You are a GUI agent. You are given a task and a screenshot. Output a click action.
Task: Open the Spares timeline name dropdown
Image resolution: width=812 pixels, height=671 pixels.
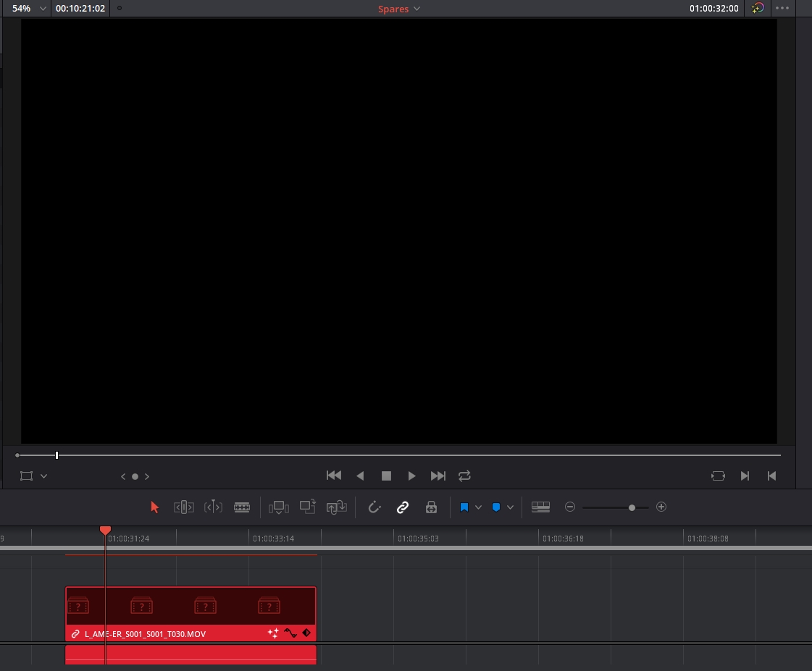click(x=398, y=9)
